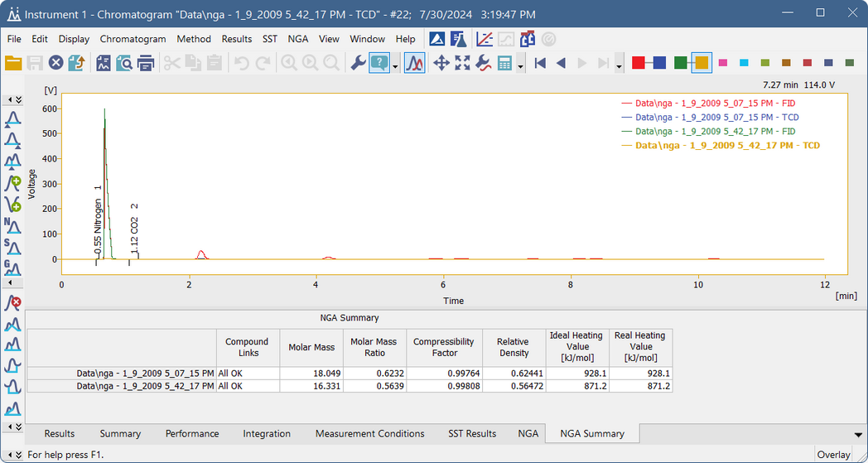Click the calculator icon in toolbar
868x463 pixels.
pos(504,63)
